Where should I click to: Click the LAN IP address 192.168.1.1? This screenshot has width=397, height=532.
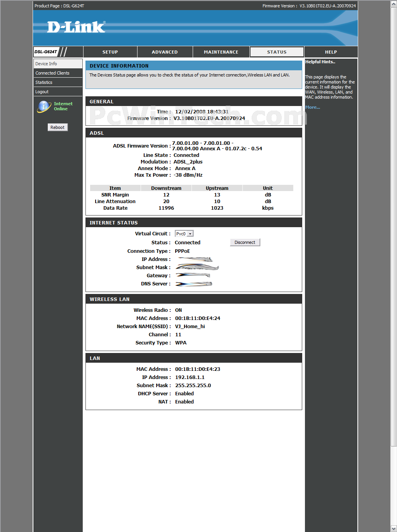tap(190, 377)
